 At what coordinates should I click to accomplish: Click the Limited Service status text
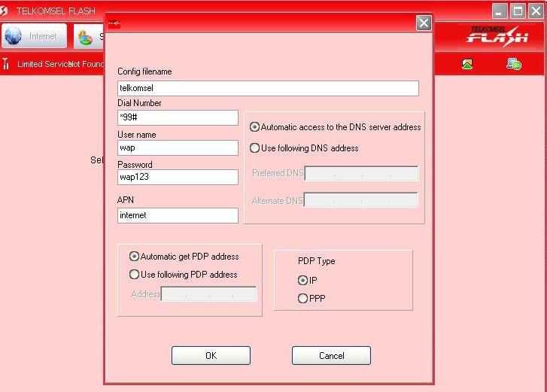[x=44, y=64]
